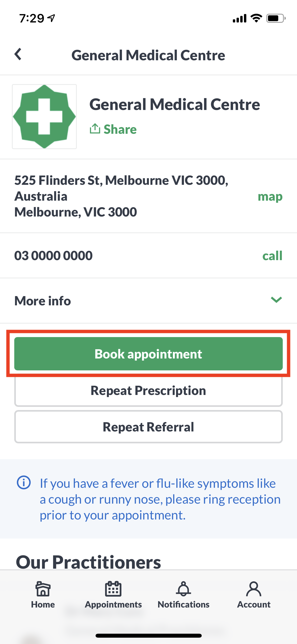This screenshot has height=644, width=297.
Task: Tap call next to the phone number
Action: [x=272, y=256]
